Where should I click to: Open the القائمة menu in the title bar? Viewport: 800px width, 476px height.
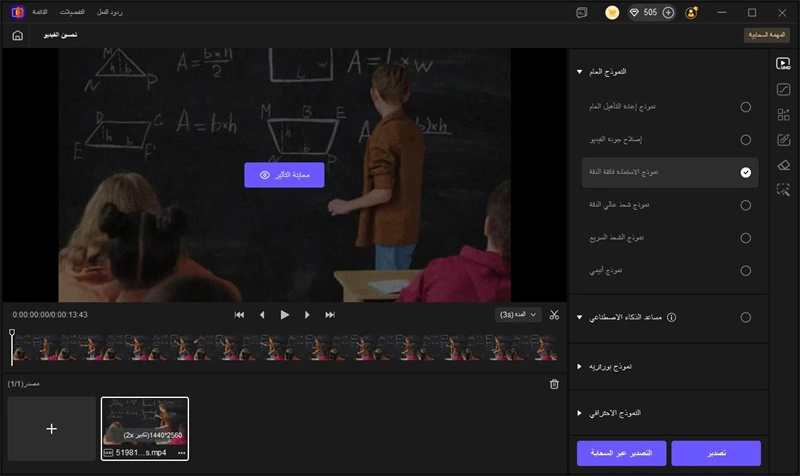[40, 12]
